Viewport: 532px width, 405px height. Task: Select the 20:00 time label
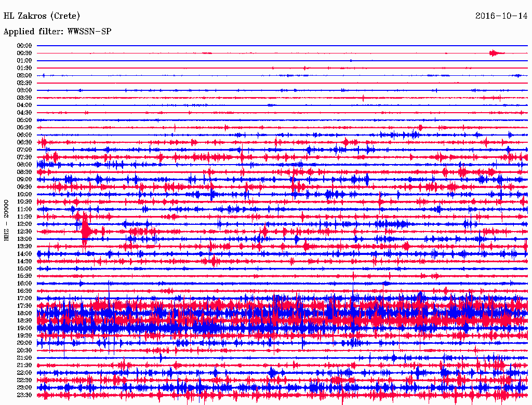click(24, 343)
